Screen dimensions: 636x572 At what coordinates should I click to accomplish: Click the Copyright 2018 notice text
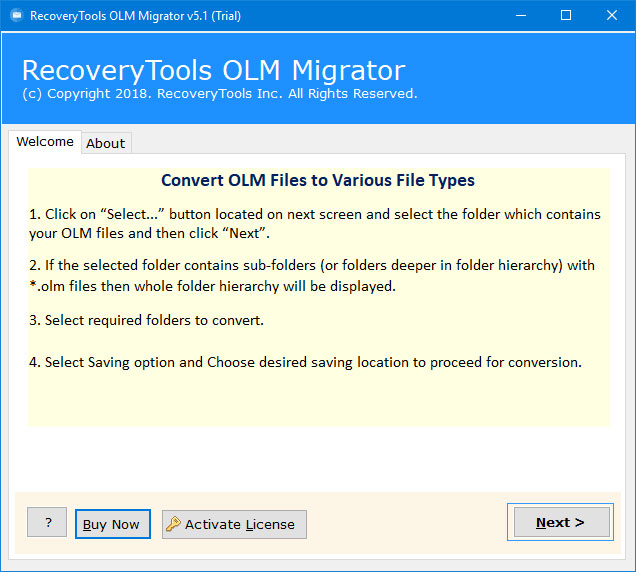[x=220, y=94]
